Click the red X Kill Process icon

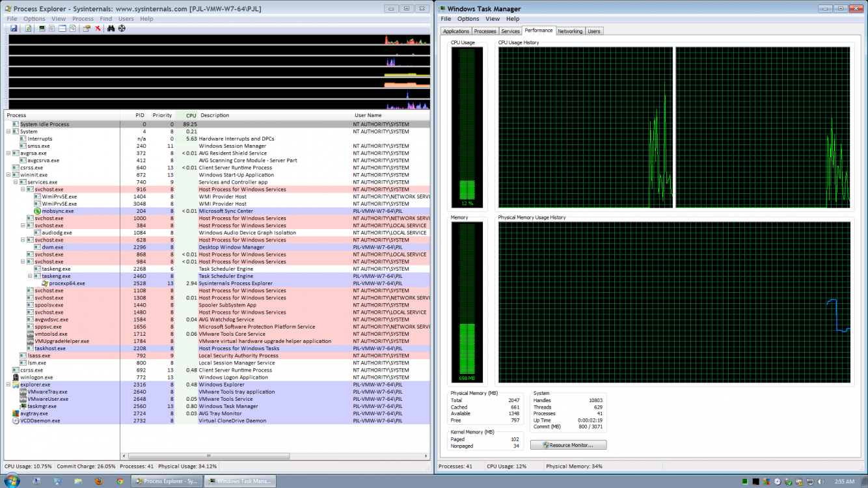[x=98, y=29]
